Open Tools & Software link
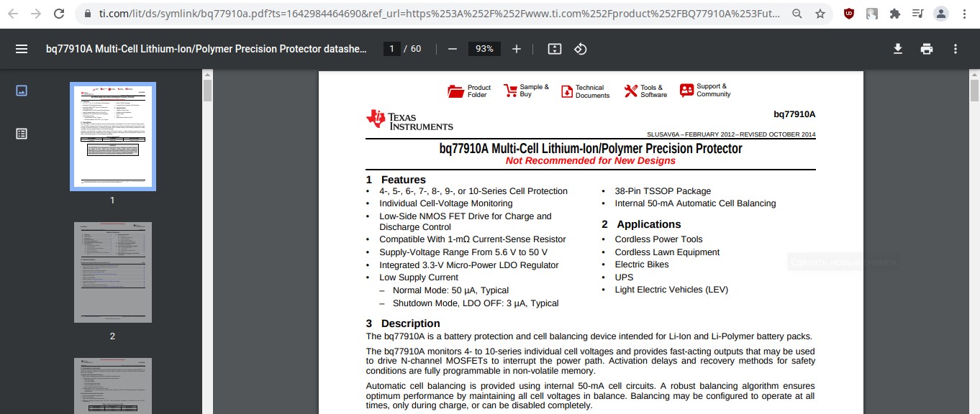Screen dimensions: 980x414 [x=645, y=91]
